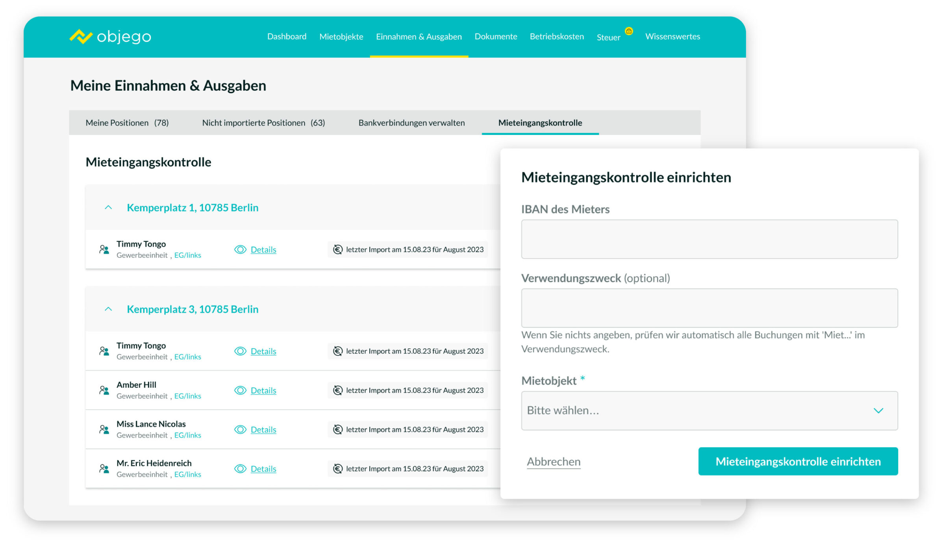Click the eye icon in Amber Hill row
Viewport: 945px width, 560px height.
tap(240, 390)
